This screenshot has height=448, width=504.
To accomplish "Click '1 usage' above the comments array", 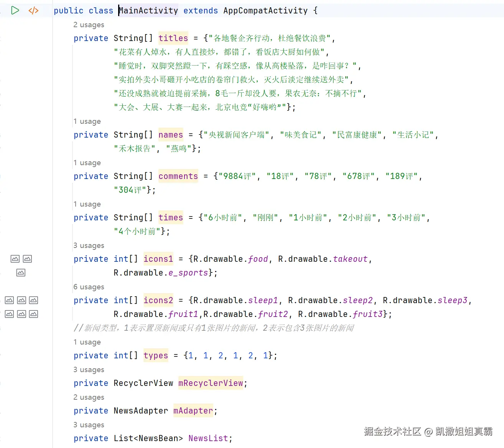I will 87,162.
